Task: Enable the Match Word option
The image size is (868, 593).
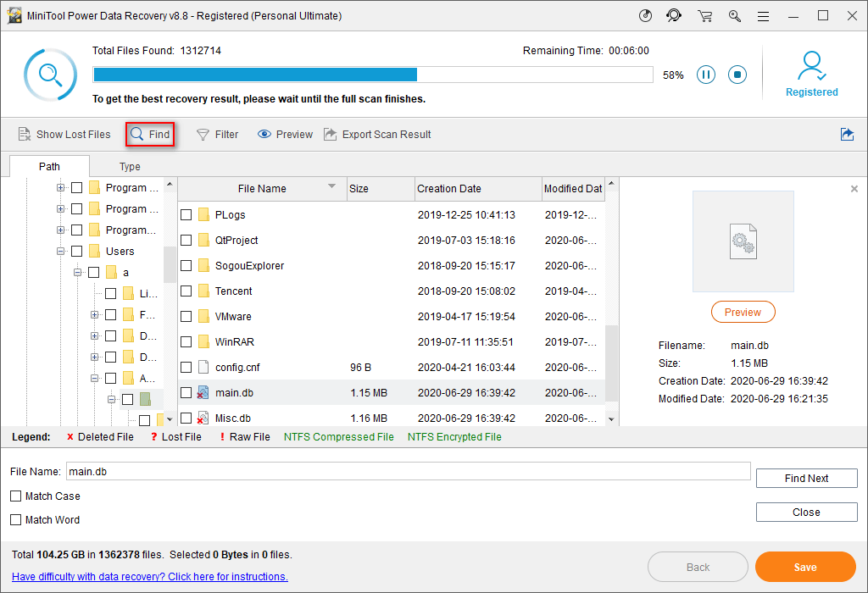Action: pos(15,520)
